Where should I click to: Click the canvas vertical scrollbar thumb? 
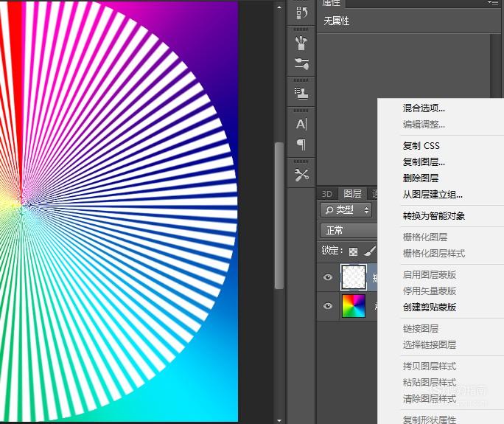pyautogui.click(x=279, y=215)
